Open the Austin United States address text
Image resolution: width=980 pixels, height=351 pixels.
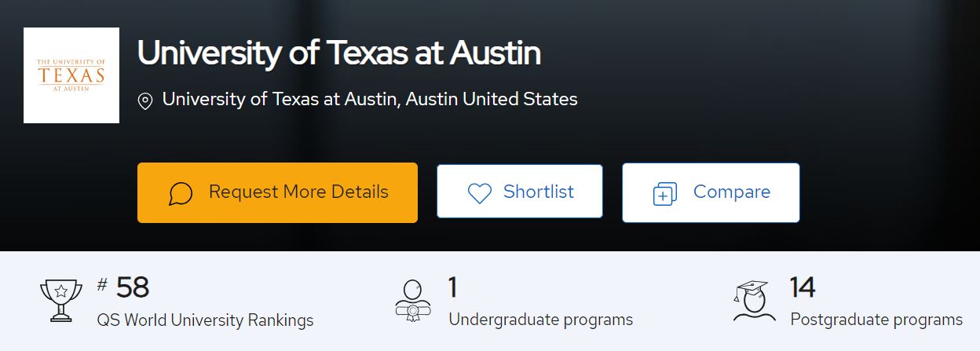[x=369, y=100]
